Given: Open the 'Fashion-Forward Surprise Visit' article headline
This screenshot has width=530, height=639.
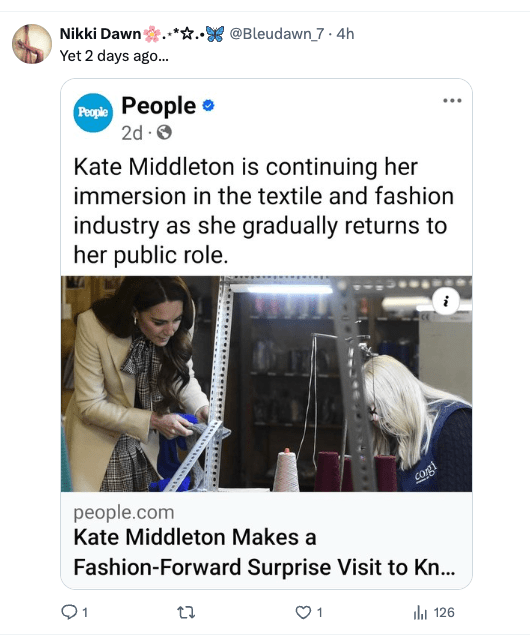Looking at the screenshot, I should 264,552.
